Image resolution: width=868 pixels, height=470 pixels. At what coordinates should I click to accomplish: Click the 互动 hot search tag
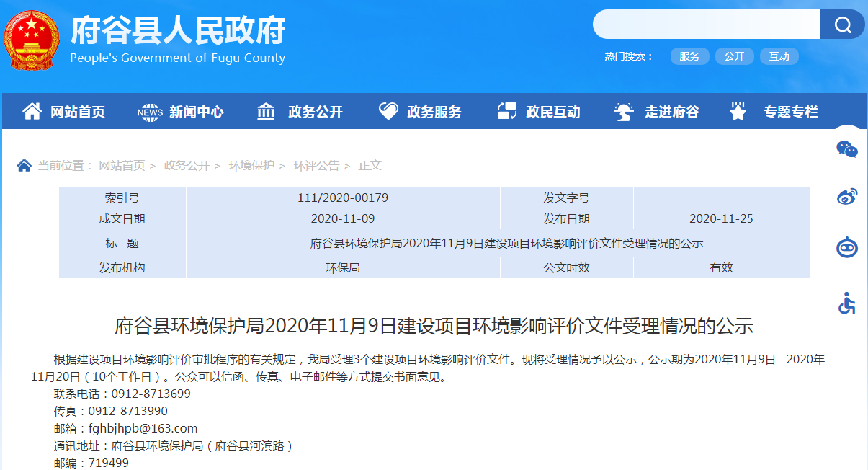(x=779, y=56)
